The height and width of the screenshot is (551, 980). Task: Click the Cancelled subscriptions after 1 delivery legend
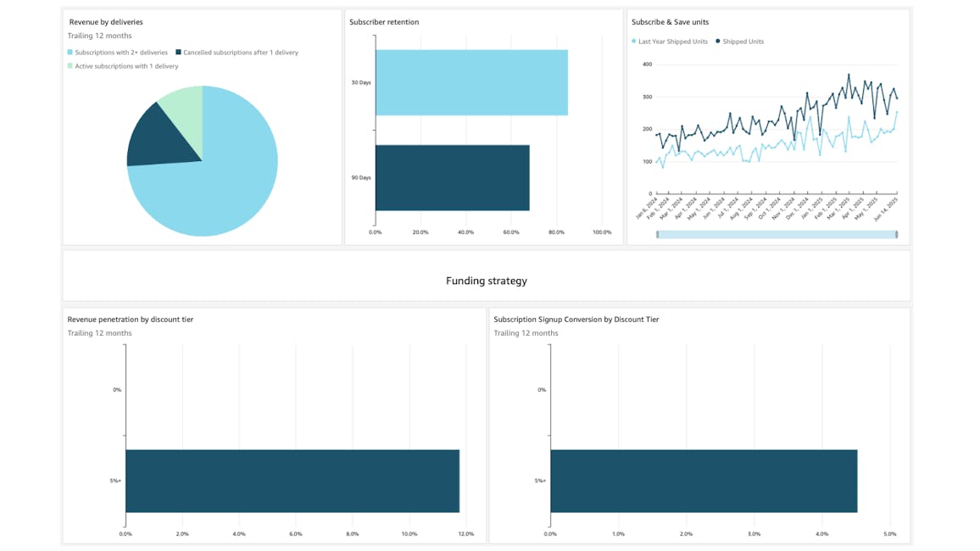pyautogui.click(x=237, y=53)
